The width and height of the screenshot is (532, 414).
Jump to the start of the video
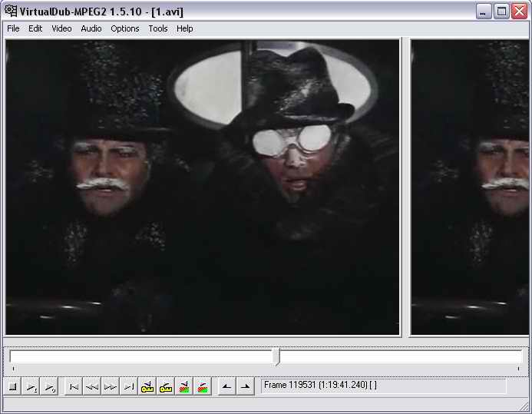pyautogui.click(x=73, y=387)
